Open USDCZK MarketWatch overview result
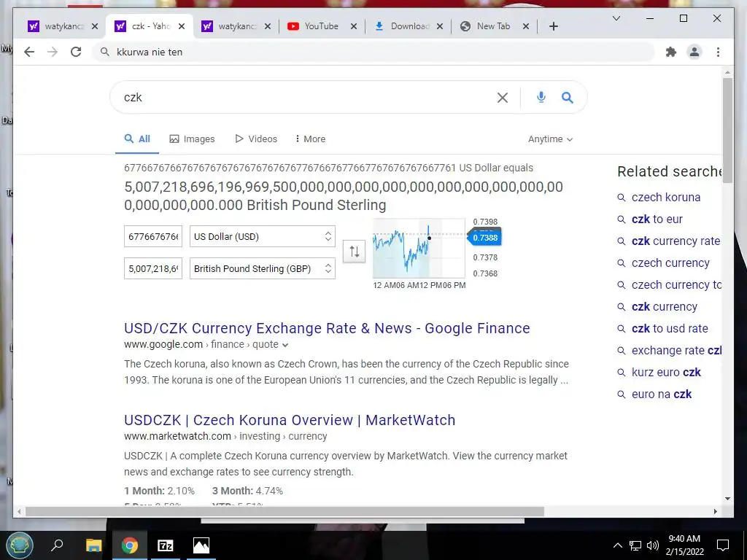Viewport: 747px width, 560px height. (x=290, y=420)
